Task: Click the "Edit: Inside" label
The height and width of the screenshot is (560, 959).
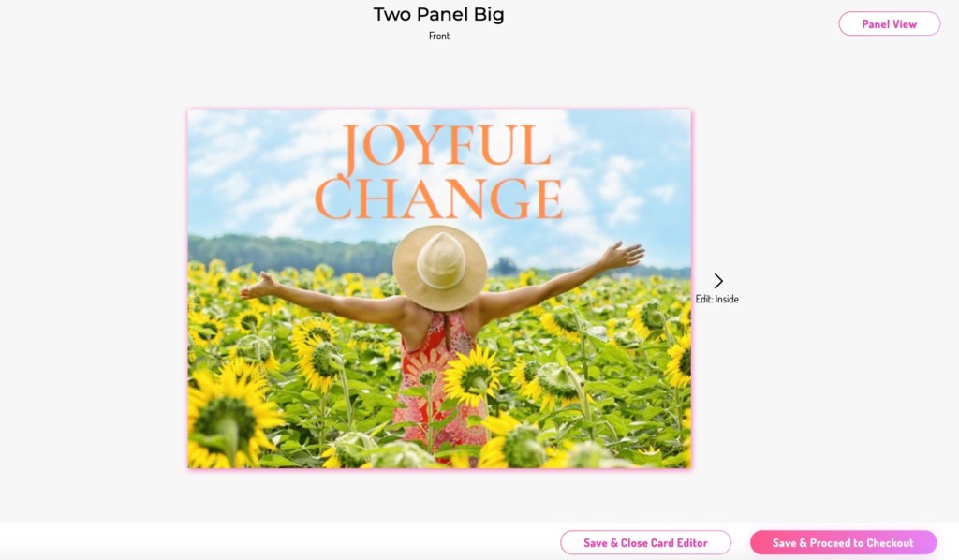Action: [716, 299]
